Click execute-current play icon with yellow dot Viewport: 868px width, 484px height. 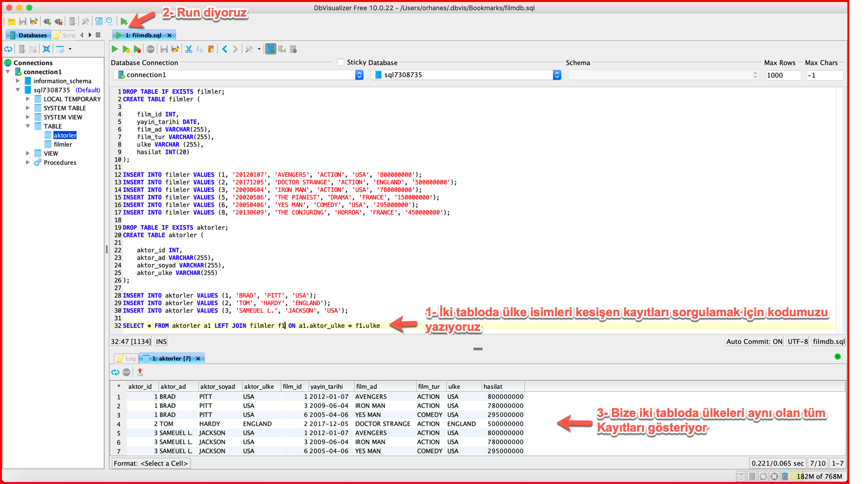pyautogui.click(x=126, y=49)
